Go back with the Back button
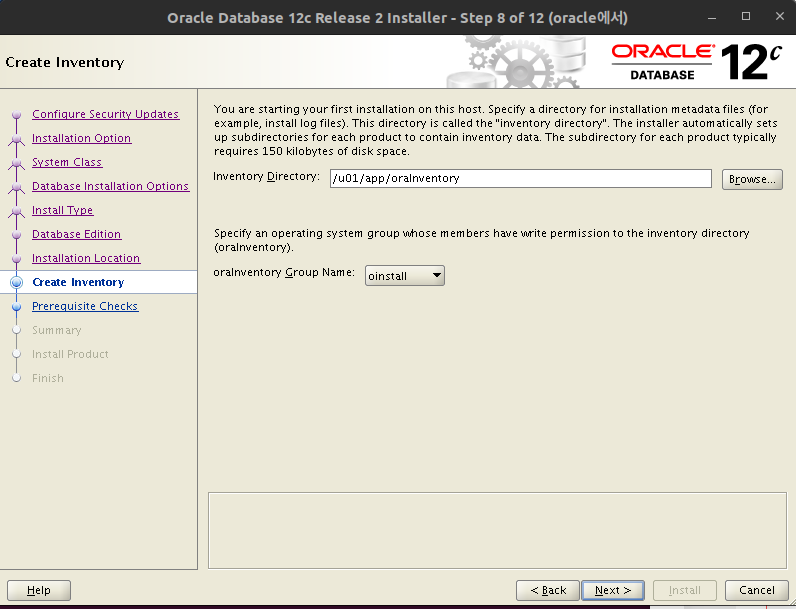796x609 pixels. pos(548,590)
